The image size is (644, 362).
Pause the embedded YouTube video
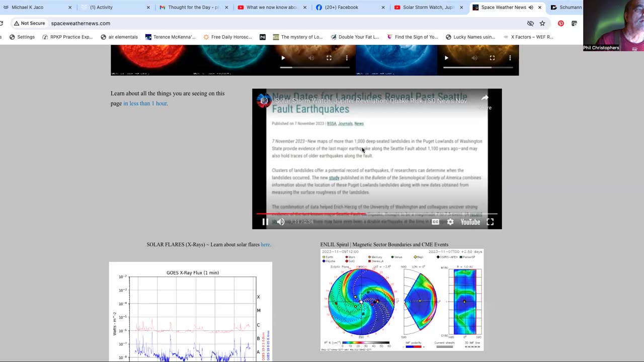click(265, 222)
